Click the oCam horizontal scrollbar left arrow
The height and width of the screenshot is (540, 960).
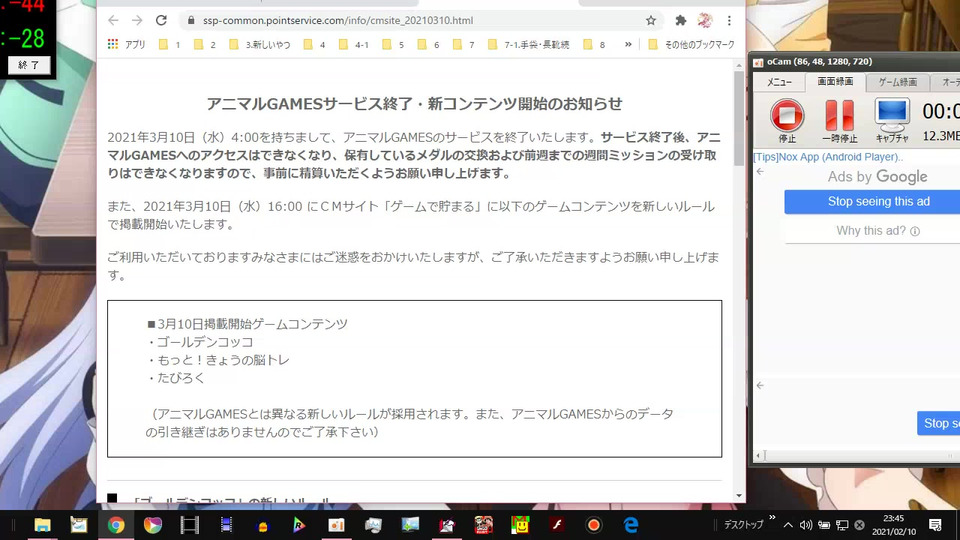coord(758,456)
